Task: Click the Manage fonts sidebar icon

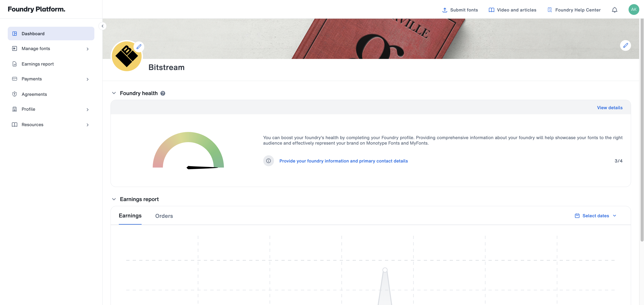Action: [x=14, y=49]
